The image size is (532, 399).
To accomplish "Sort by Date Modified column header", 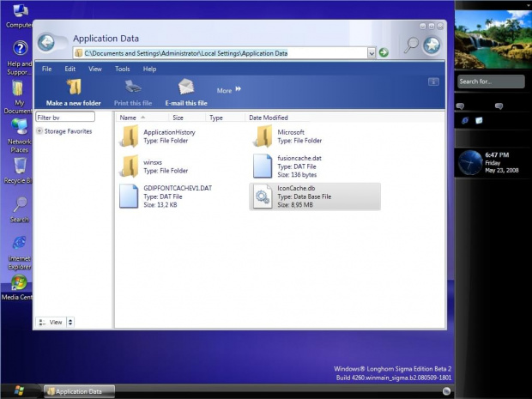I will 277,118.
